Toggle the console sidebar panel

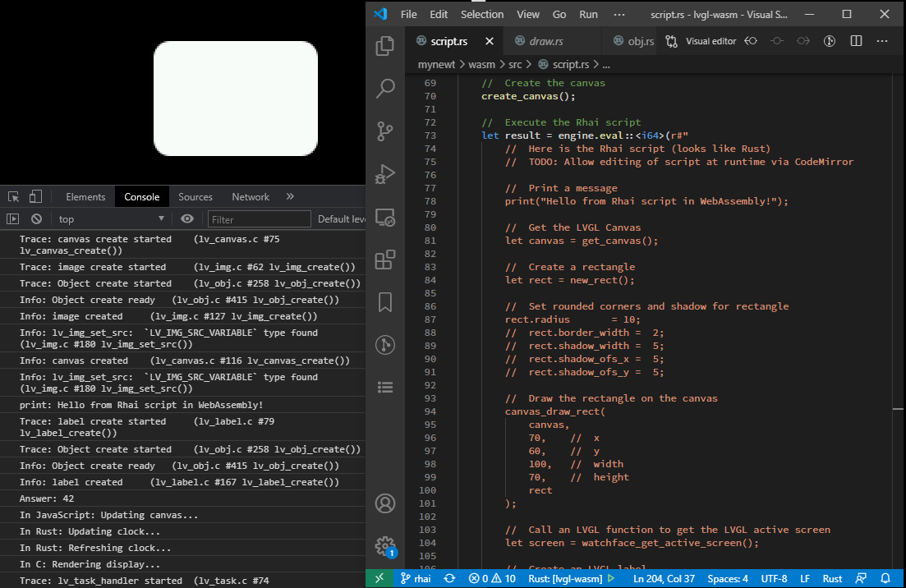13,218
